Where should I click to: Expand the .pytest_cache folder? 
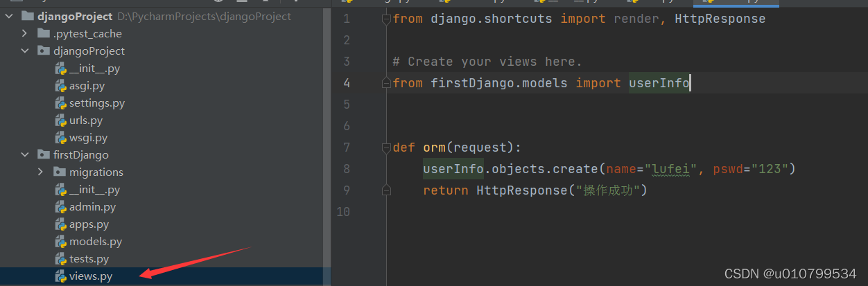click(25, 33)
